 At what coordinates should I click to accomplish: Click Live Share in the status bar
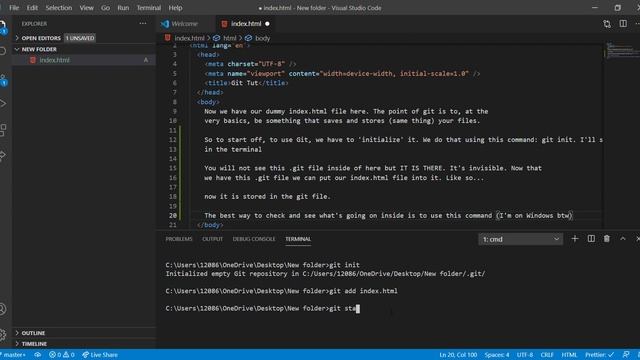coord(100,355)
